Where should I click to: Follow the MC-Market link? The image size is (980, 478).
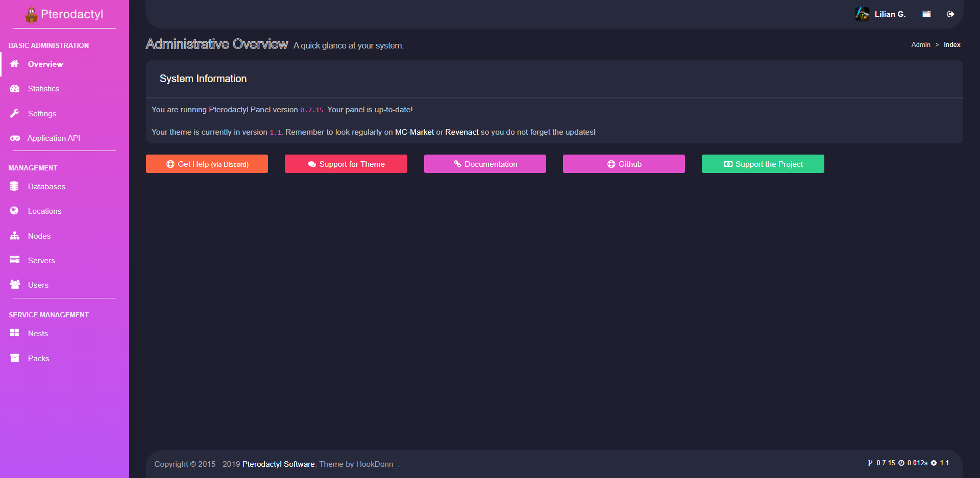click(414, 132)
